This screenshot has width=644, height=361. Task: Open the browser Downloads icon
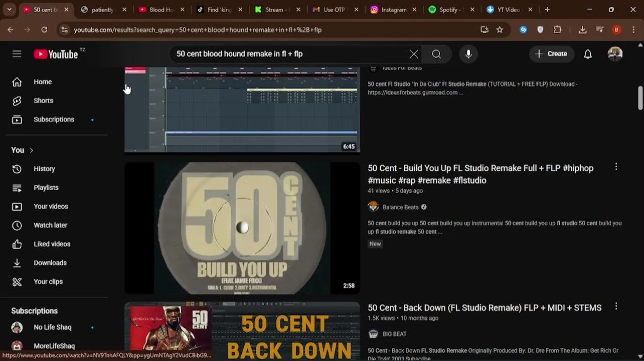(582, 30)
